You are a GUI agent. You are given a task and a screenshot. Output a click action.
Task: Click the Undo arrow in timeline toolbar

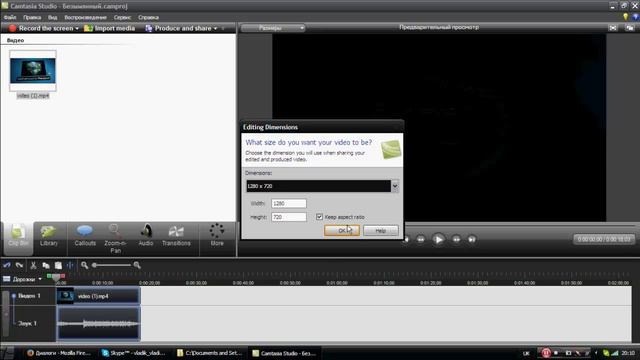7,265
